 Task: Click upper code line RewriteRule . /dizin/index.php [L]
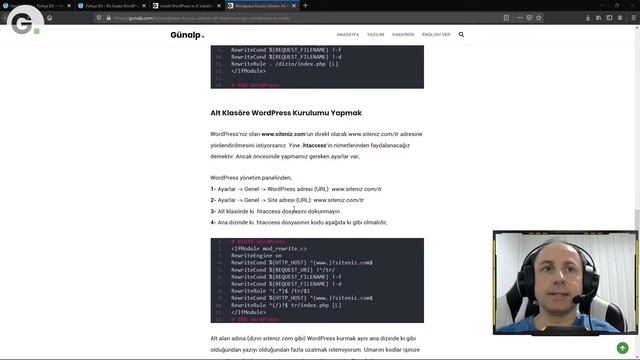pyautogui.click(x=284, y=64)
